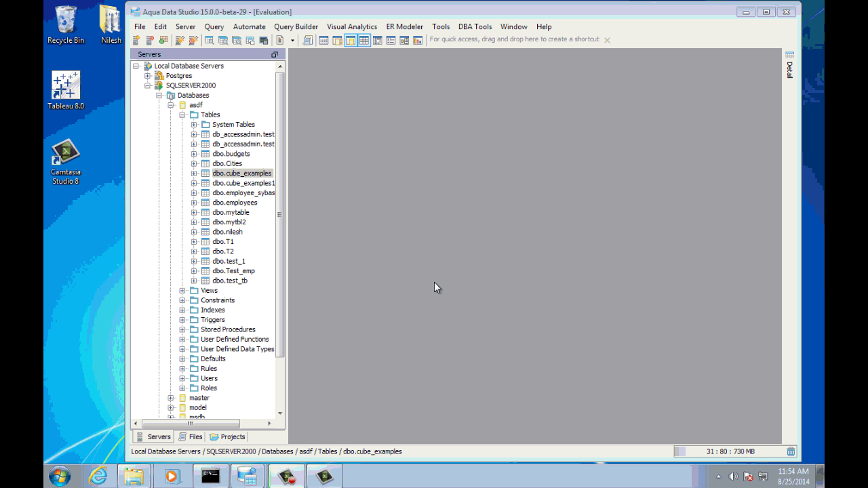Viewport: 868px width, 488px height.
Task: Open the DBA Tools menu
Action: coord(475,26)
